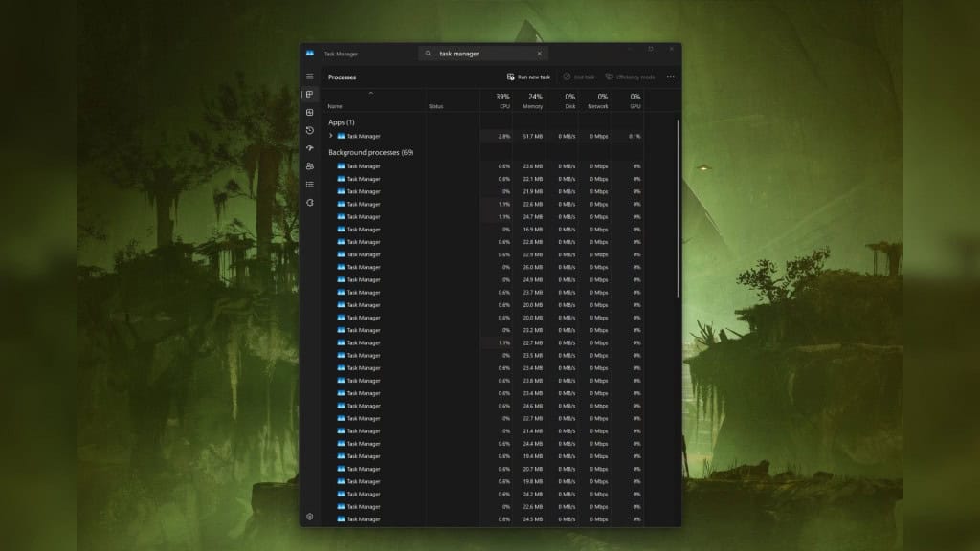This screenshot has width=980, height=551.
Task: Open the Details page in the sidebar
Action: point(309,183)
